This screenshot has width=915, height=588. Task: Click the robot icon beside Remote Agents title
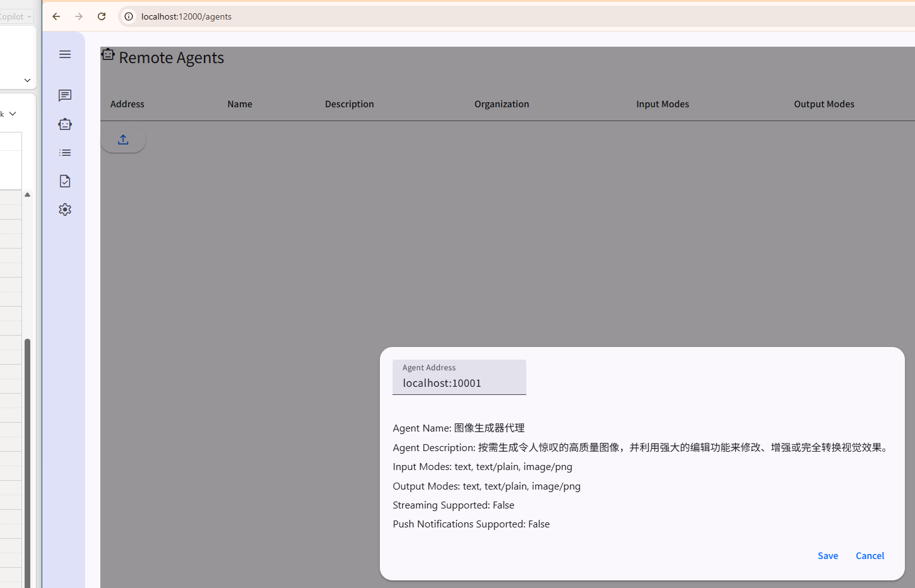coord(108,55)
